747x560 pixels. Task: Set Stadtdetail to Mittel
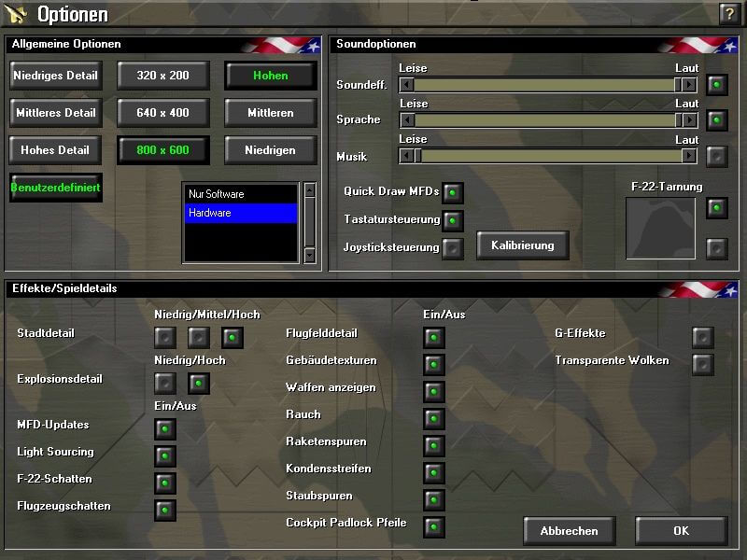pyautogui.click(x=199, y=338)
